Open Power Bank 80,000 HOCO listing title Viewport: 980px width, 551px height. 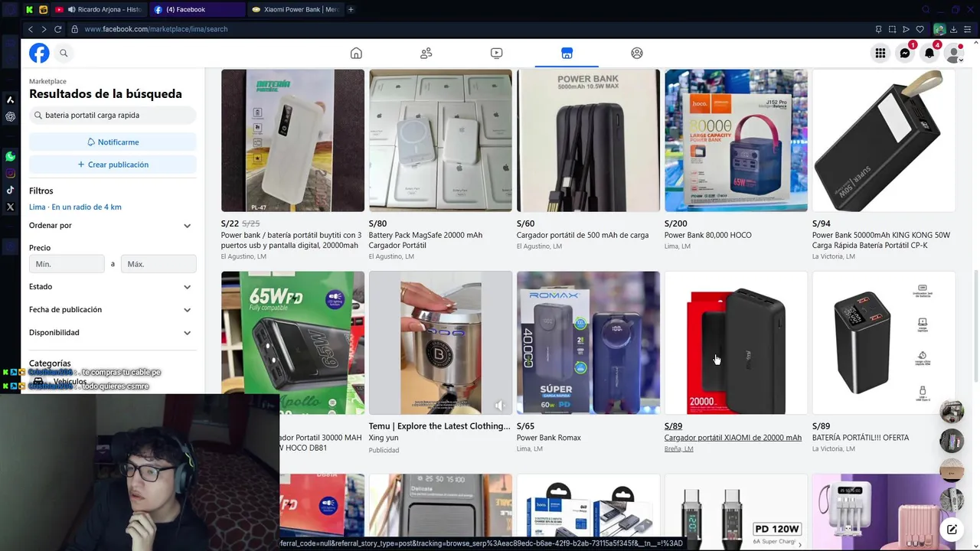point(707,235)
